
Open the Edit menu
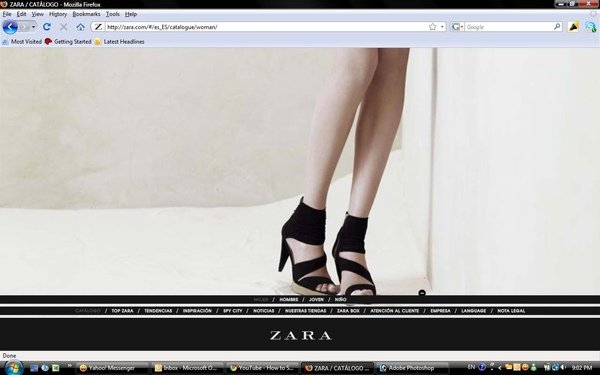coord(21,14)
